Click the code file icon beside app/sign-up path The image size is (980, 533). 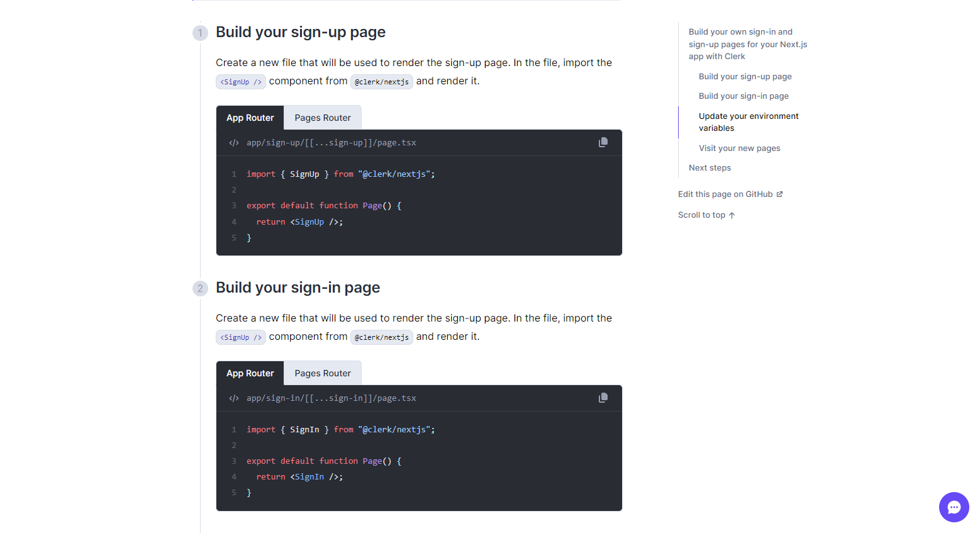(234, 143)
